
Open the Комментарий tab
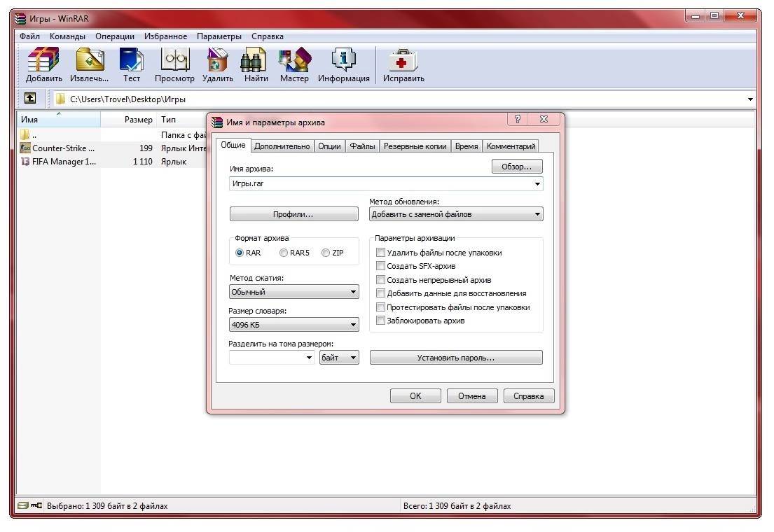(511, 146)
